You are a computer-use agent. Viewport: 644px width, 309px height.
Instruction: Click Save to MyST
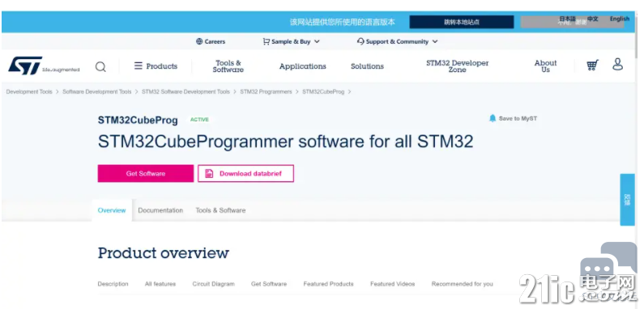pos(513,118)
